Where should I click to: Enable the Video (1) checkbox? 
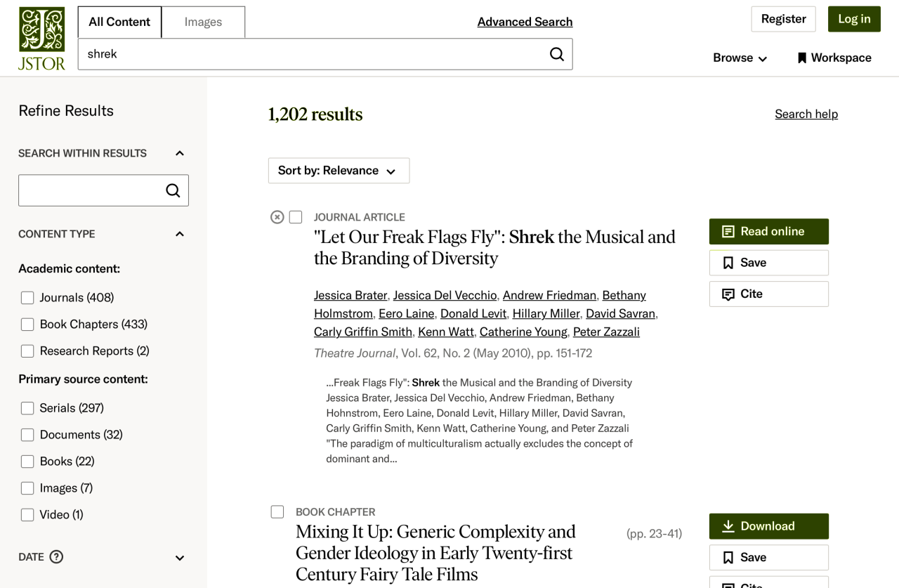[27, 515]
